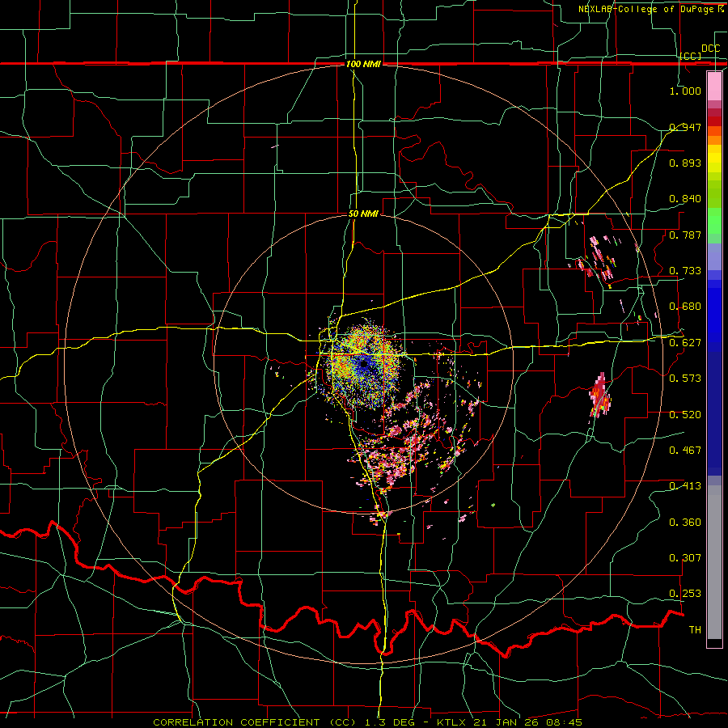Click the CORRELATION COEFFICIENT (CC) caption text
Viewport: 728px width, 728px height.
click(x=255, y=722)
